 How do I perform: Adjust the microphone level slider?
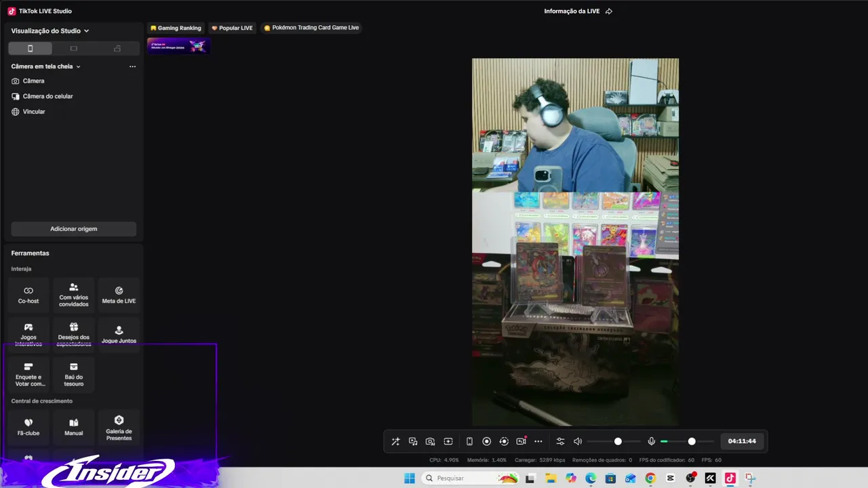[x=688, y=441]
